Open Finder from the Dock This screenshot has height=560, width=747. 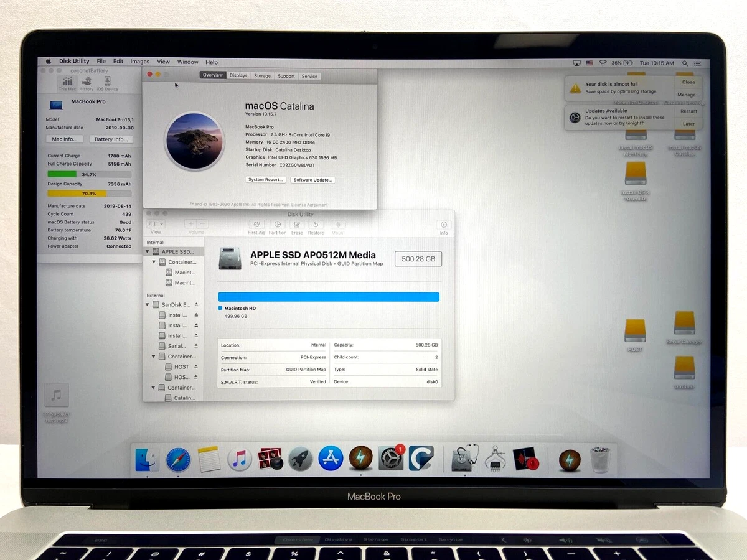coord(147,460)
